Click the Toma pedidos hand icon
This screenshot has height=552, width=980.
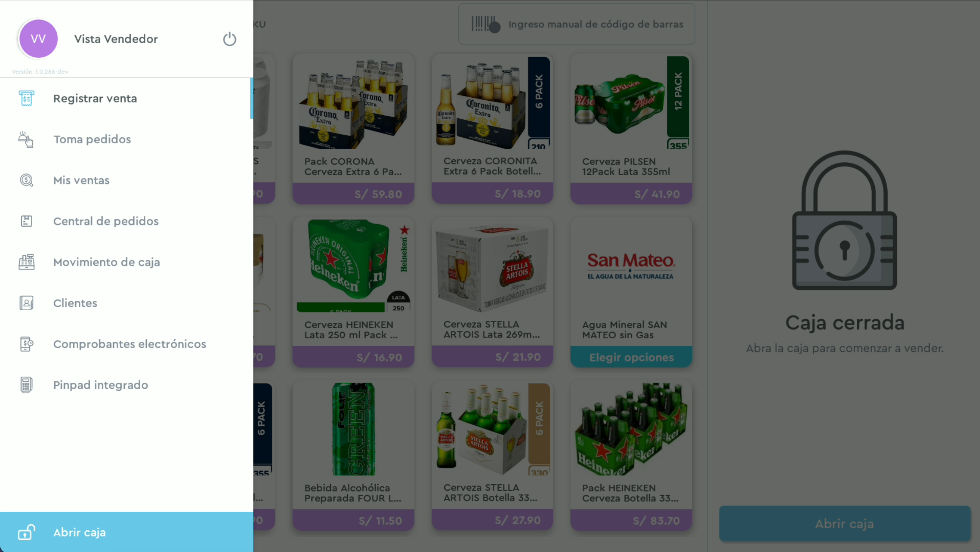(26, 139)
